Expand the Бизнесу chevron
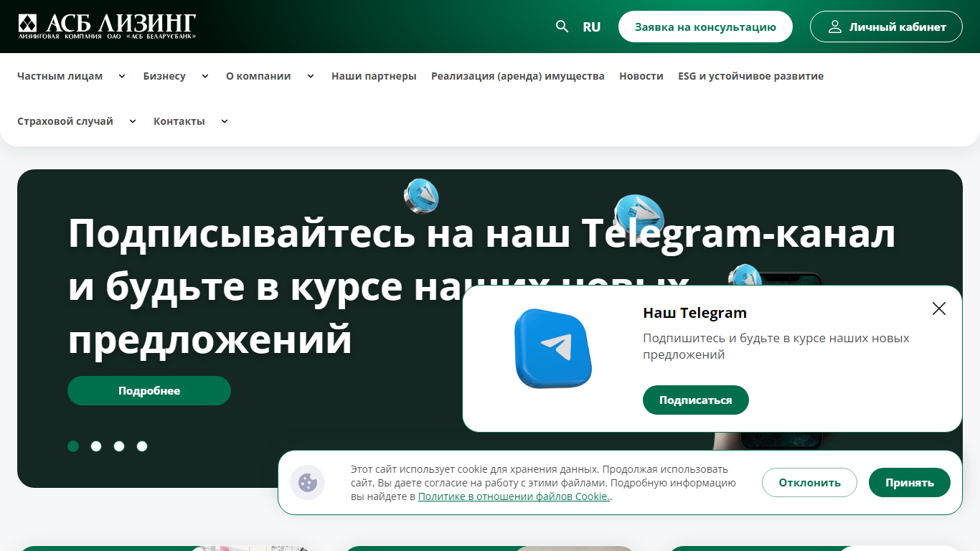Screen dimensions: 980x551 point(205,76)
